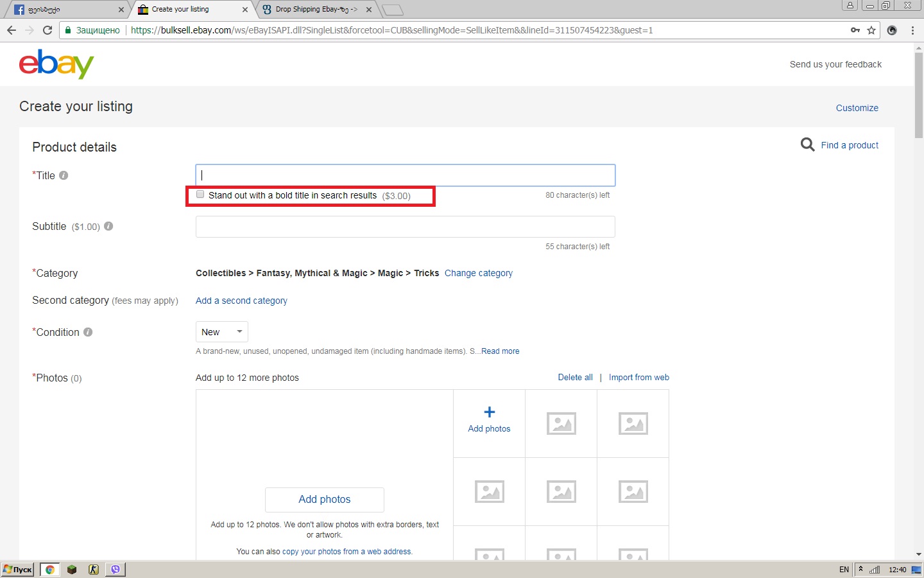Viewport: 924px width, 578px height.
Task: Click the Import from web link
Action: click(639, 378)
